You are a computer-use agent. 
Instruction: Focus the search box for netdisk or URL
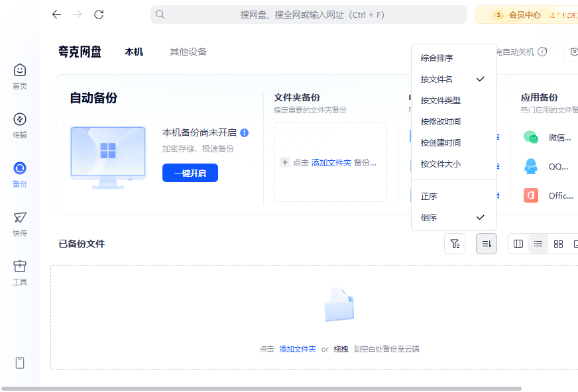tap(308, 15)
